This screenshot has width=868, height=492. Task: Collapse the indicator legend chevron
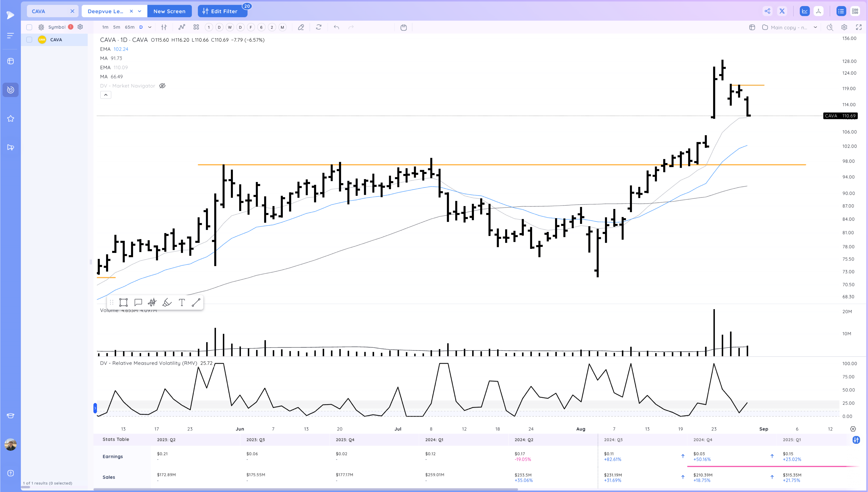[x=106, y=95]
